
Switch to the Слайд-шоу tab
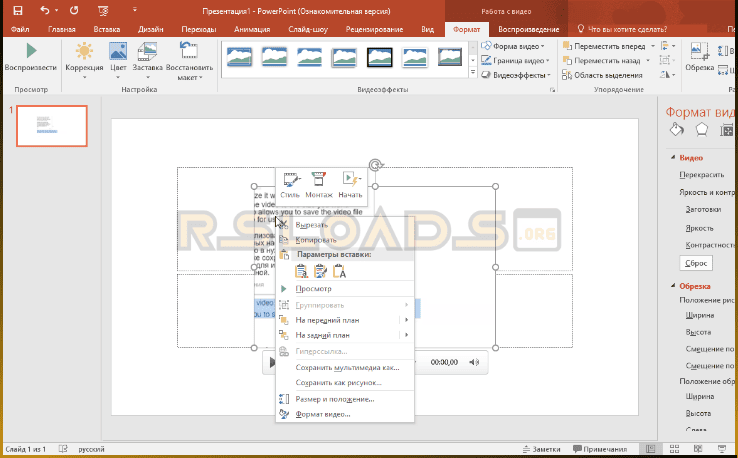pos(308,29)
